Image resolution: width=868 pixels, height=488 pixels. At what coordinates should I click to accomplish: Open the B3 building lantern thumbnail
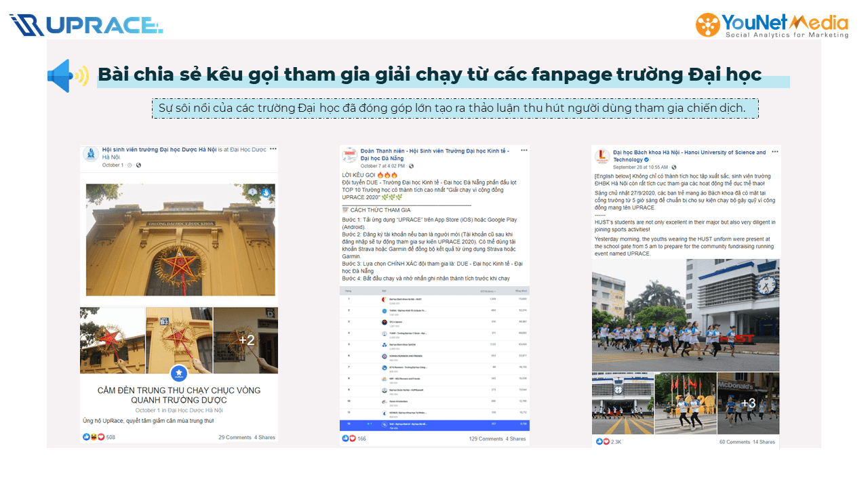tap(179, 340)
